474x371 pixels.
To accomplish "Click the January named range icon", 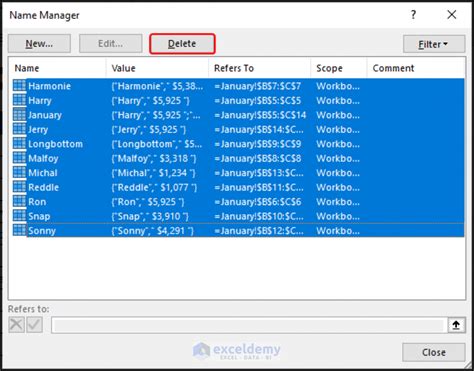I will pyautogui.click(x=19, y=115).
